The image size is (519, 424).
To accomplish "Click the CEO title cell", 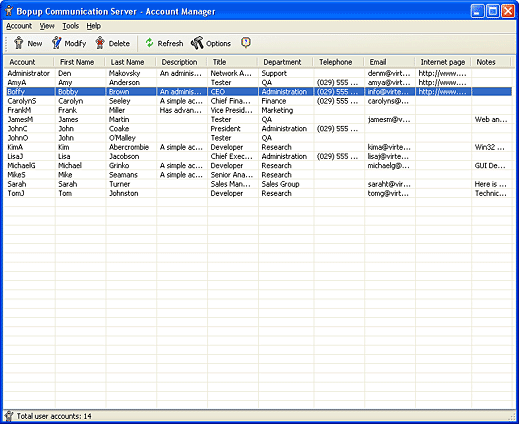I will pyautogui.click(x=218, y=92).
